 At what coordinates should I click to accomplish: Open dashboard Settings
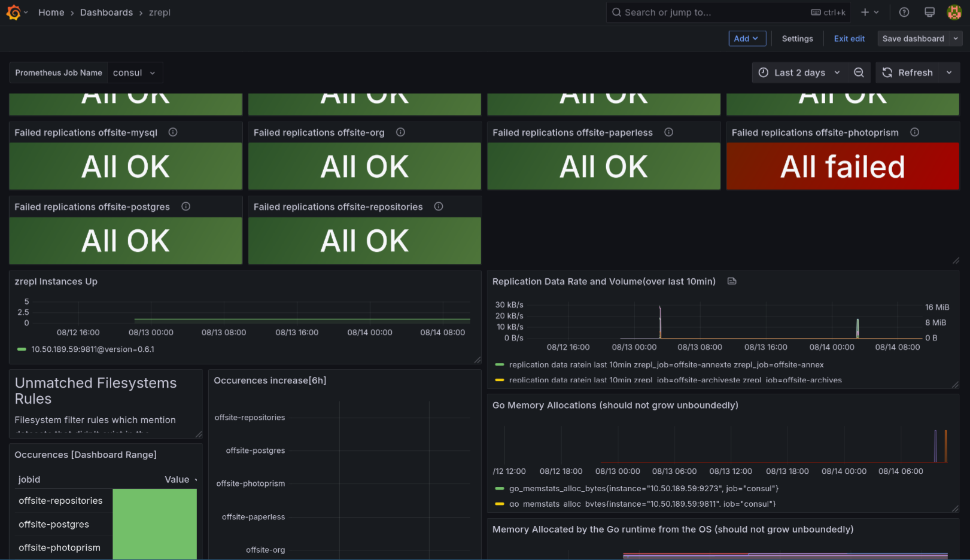pos(797,38)
